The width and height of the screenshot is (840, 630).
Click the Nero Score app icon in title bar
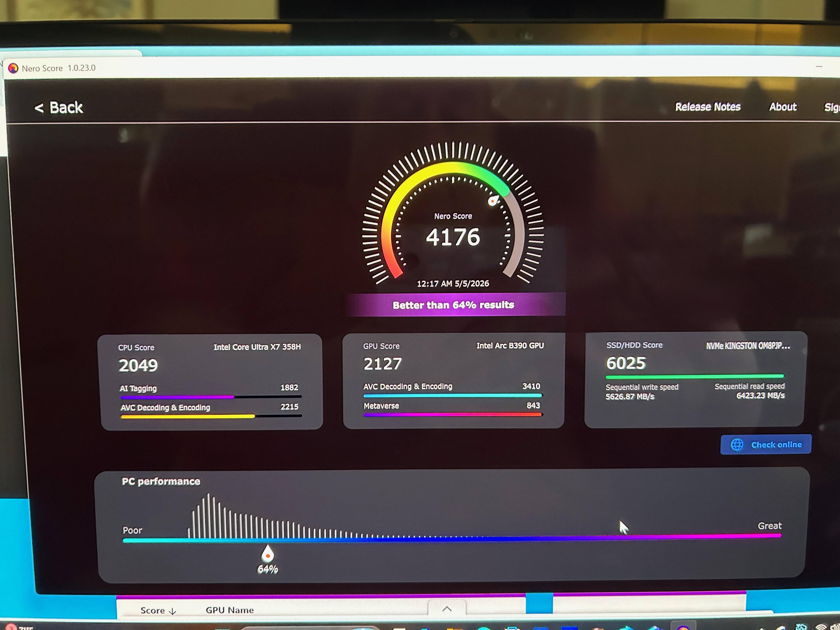point(13,68)
